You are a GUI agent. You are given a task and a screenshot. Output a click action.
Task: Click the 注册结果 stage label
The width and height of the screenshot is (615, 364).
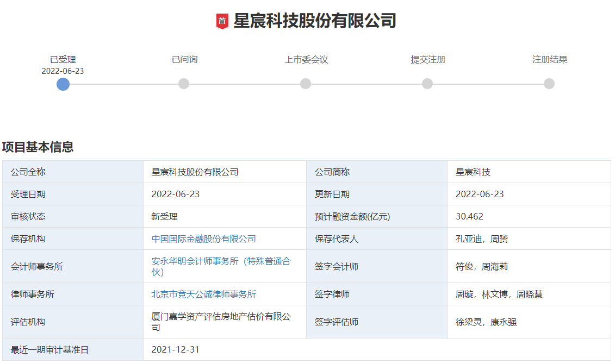550,60
